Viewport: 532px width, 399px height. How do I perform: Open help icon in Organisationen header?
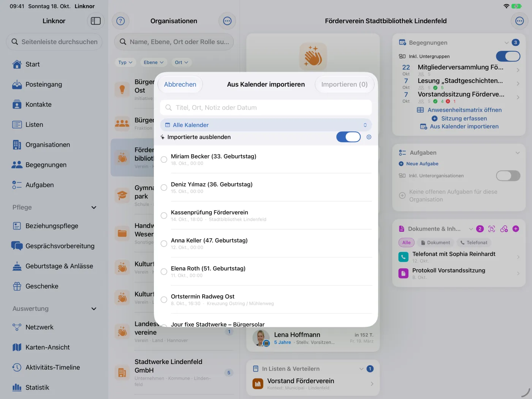(x=120, y=21)
